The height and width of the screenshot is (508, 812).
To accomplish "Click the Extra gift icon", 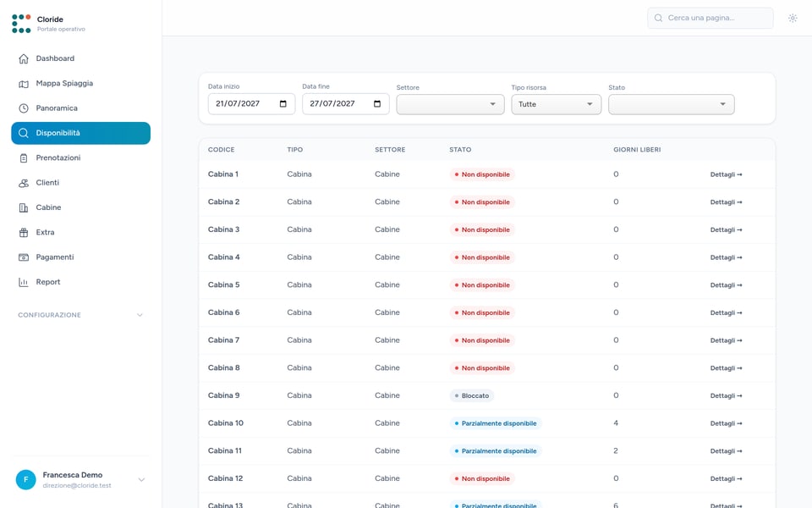I will 24,233.
